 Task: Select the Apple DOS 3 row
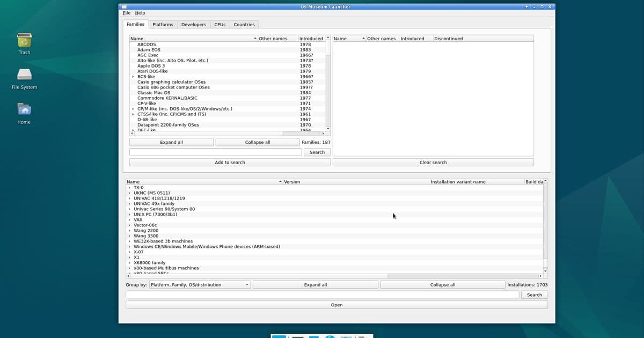pyautogui.click(x=228, y=66)
